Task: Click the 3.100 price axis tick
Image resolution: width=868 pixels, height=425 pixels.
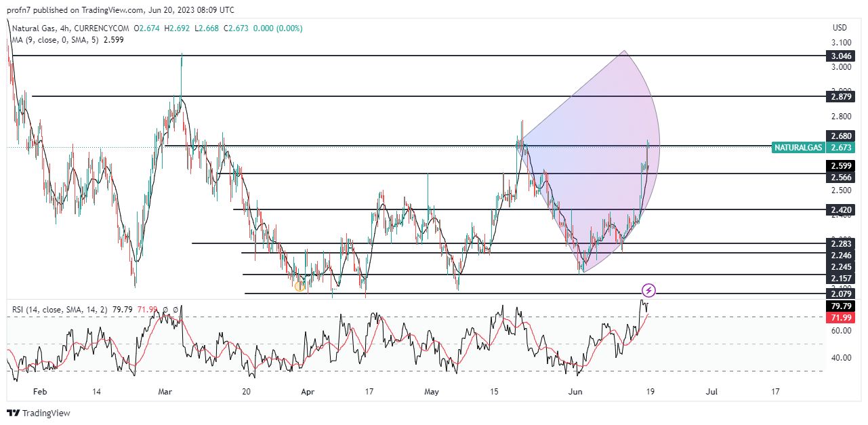Action: (841, 43)
